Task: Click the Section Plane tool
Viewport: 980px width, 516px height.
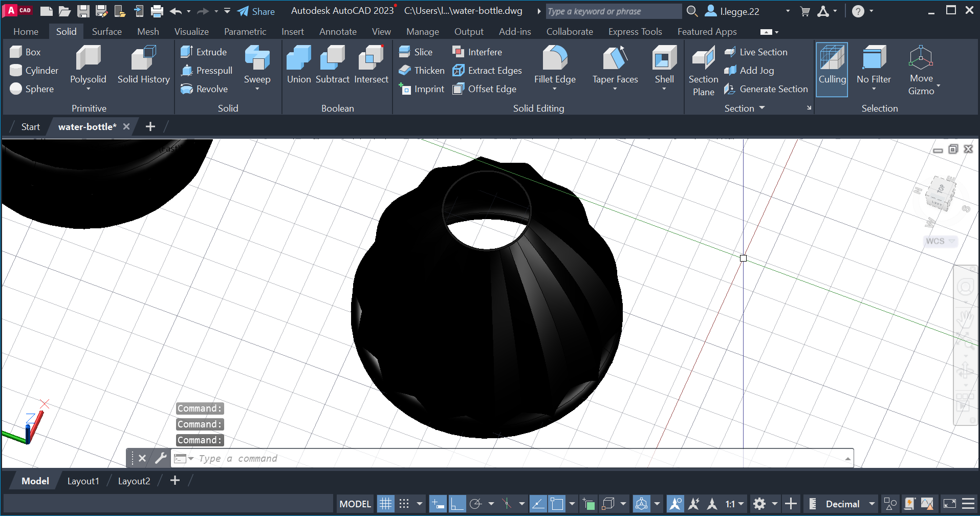Action: click(704, 71)
